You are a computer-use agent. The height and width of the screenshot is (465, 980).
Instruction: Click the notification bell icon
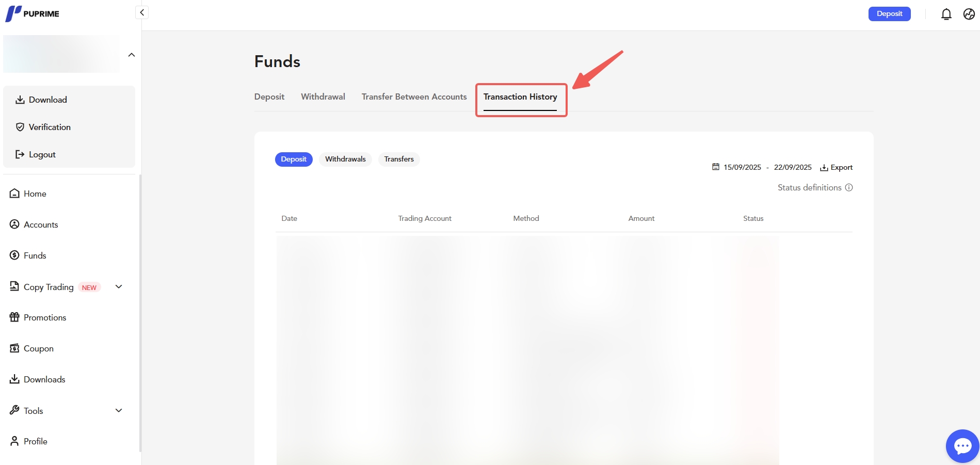tap(946, 14)
